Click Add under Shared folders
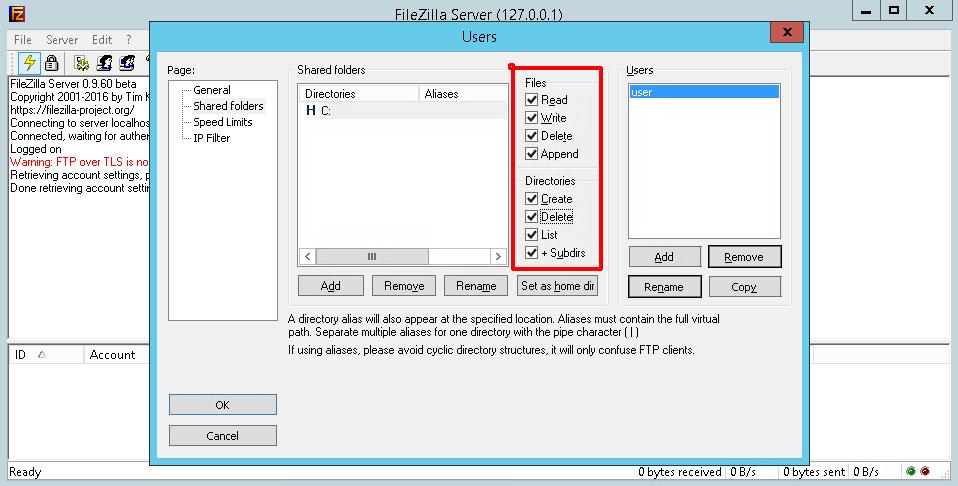 [331, 285]
